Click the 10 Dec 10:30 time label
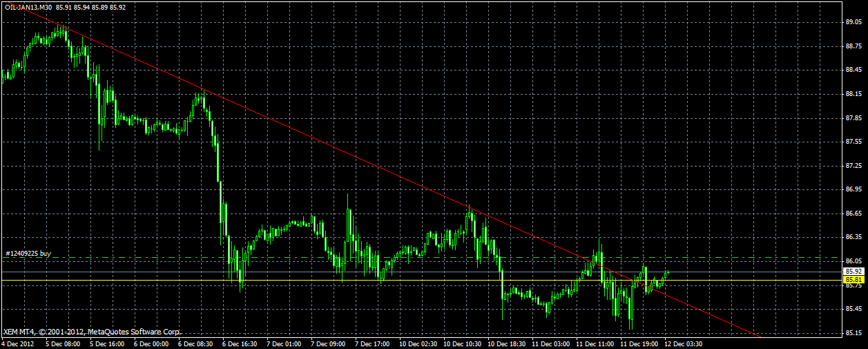 tap(462, 343)
